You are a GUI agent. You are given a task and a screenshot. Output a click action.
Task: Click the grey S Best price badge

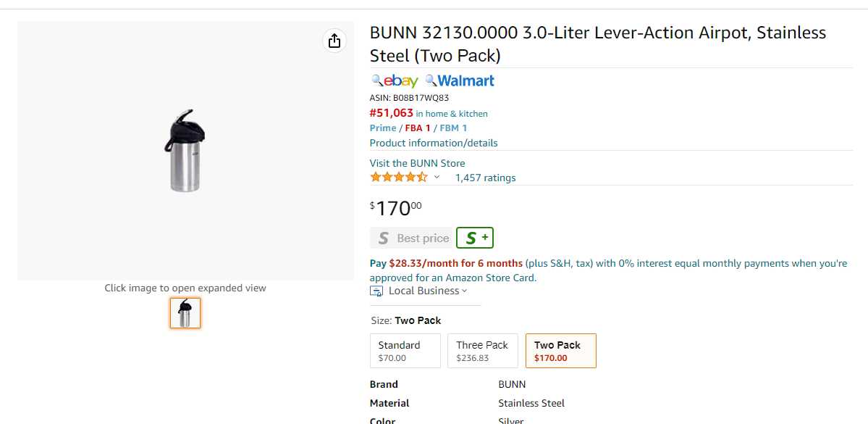pos(411,238)
